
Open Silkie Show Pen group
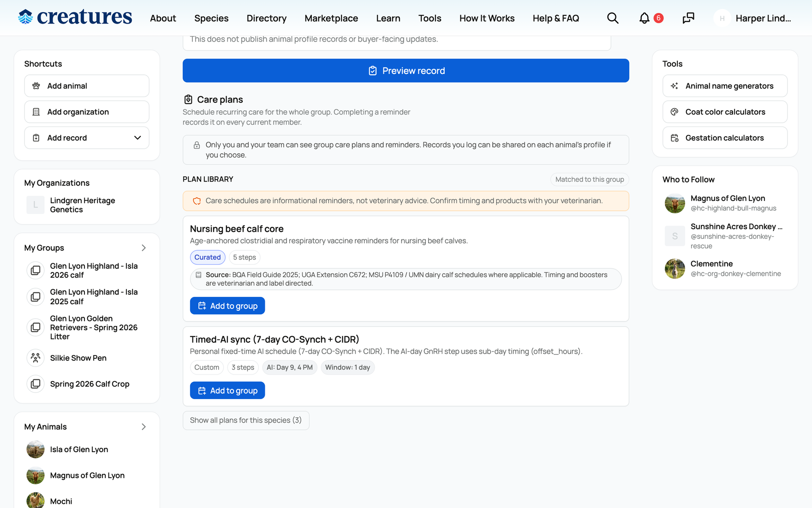point(78,358)
